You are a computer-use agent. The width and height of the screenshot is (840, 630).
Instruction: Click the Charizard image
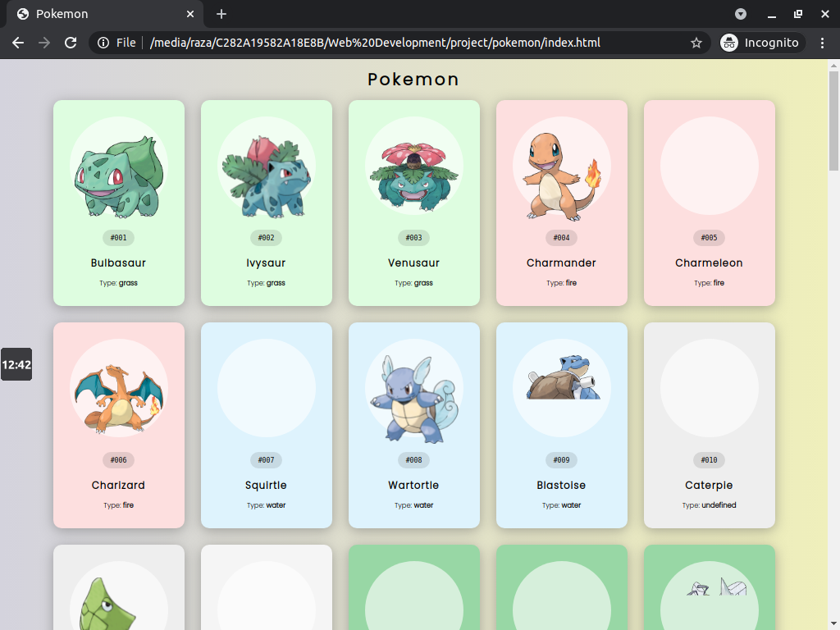[119, 399]
